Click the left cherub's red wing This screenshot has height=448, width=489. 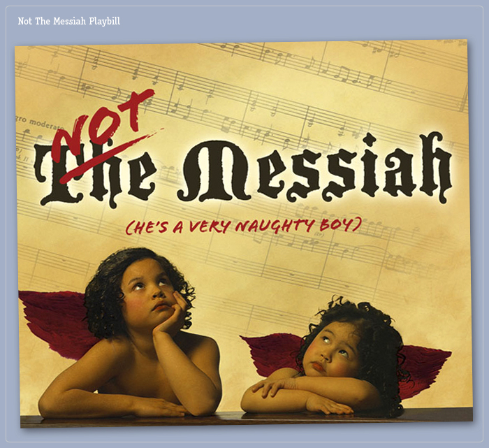(56, 321)
